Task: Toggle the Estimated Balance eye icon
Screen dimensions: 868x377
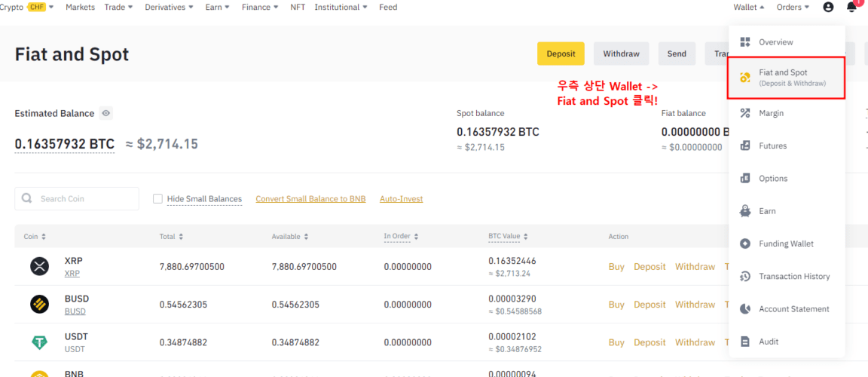Action: [106, 114]
